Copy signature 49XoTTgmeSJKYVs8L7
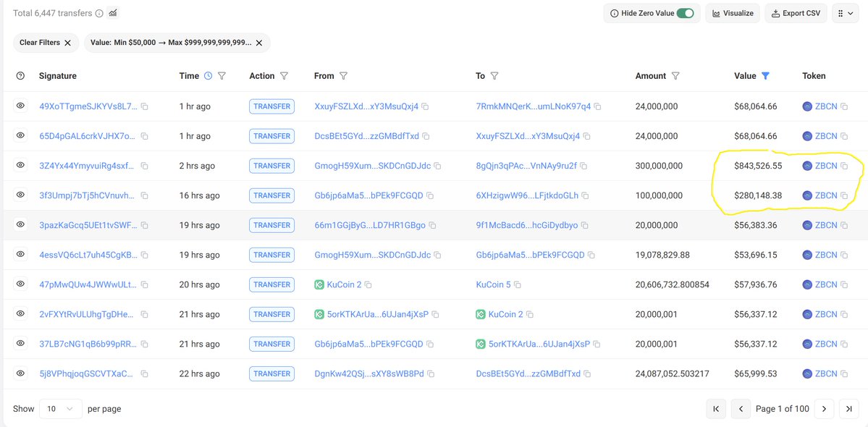The width and height of the screenshot is (868, 427). pyautogui.click(x=145, y=106)
